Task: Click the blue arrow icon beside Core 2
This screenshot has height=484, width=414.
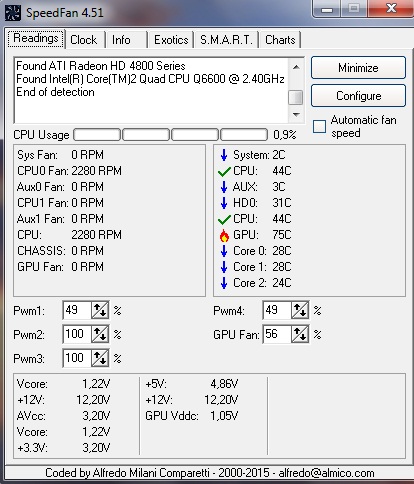Action: 224,283
